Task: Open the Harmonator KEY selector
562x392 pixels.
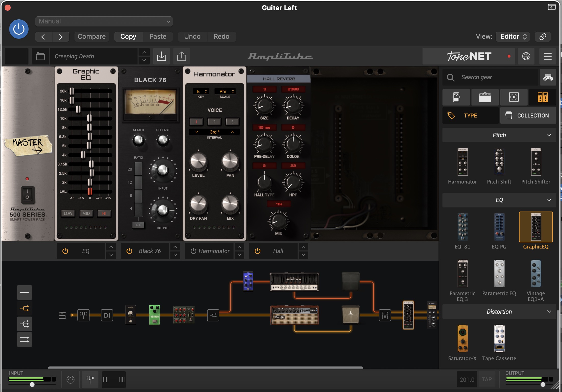Action: [201, 92]
